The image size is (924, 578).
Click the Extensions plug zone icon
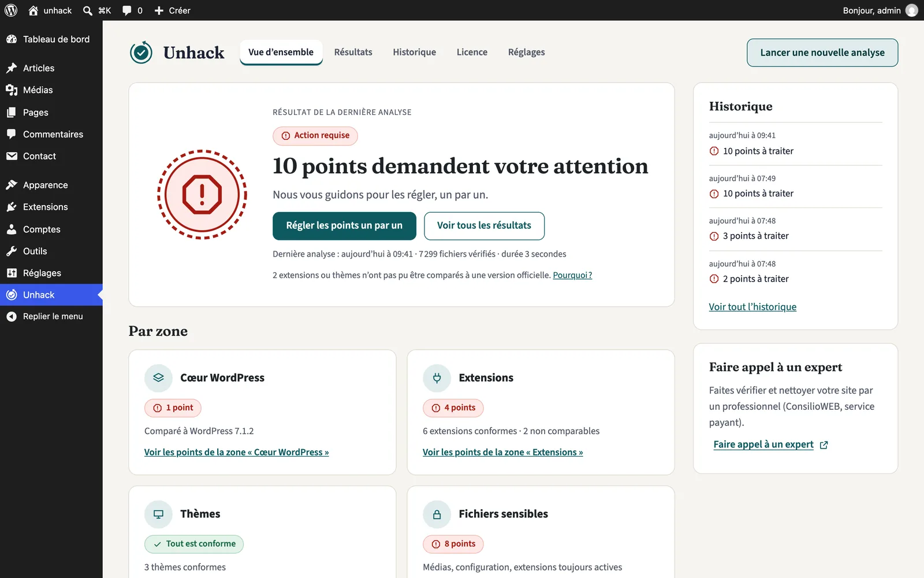[x=437, y=378]
